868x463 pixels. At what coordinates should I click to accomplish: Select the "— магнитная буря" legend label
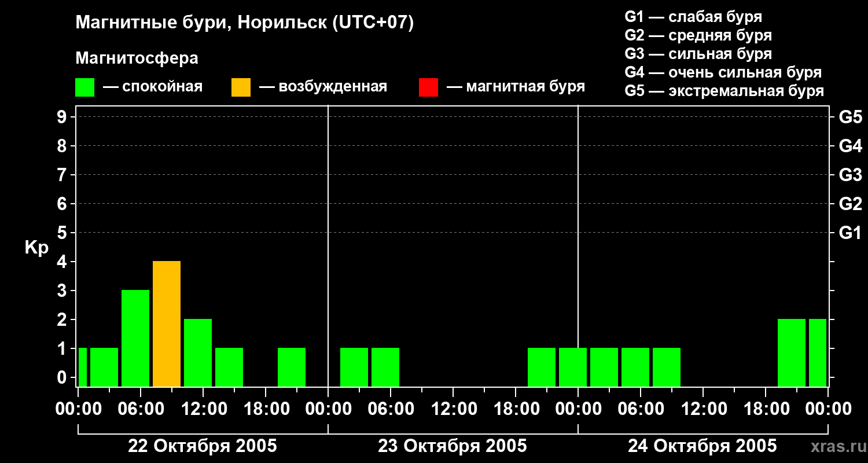coord(516,87)
